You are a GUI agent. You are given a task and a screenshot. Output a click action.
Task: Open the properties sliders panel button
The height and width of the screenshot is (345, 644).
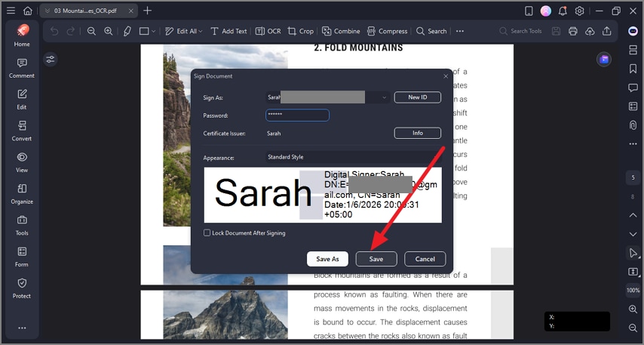tap(51, 60)
